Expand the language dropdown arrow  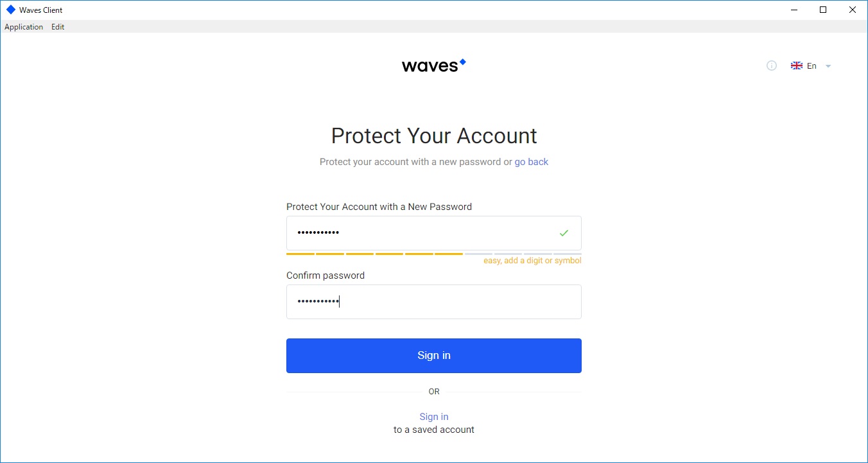[828, 66]
